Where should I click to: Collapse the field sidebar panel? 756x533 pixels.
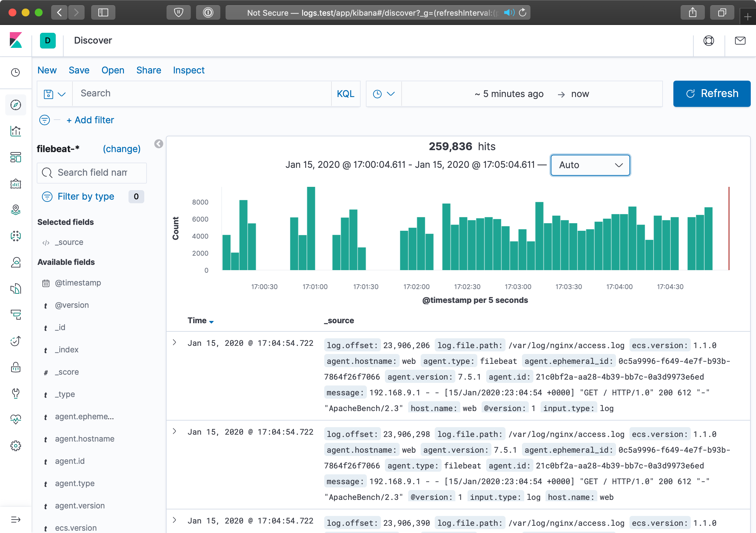tap(158, 144)
